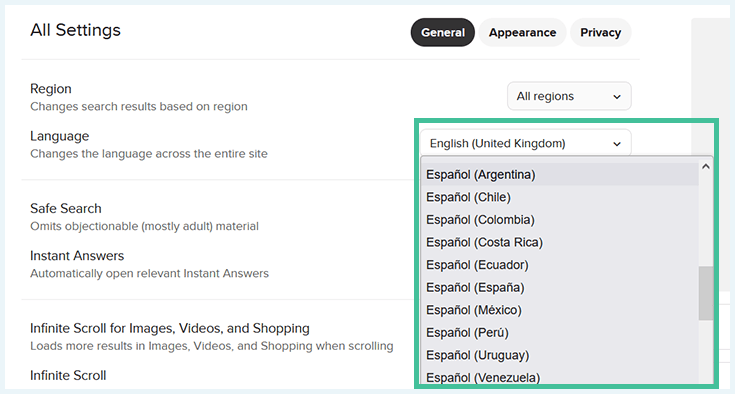735x394 pixels.
Task: Click the Instant Answers setting label
Action: tap(77, 255)
